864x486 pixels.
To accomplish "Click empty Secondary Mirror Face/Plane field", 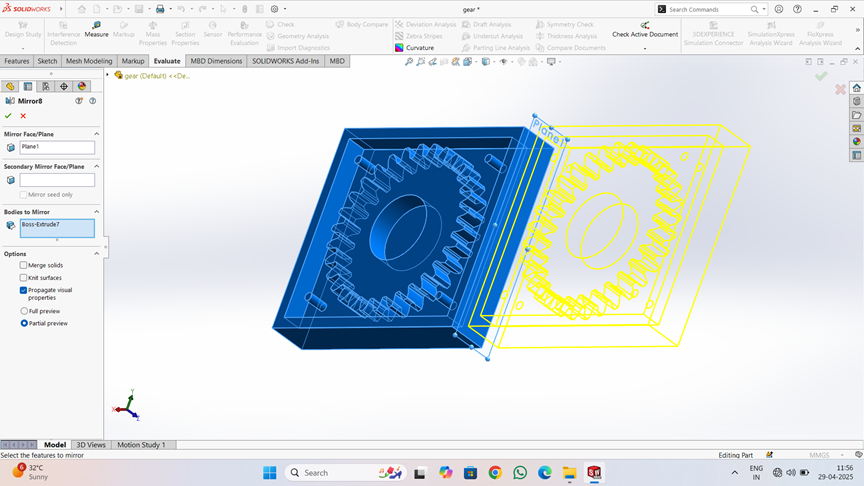I will click(57, 180).
